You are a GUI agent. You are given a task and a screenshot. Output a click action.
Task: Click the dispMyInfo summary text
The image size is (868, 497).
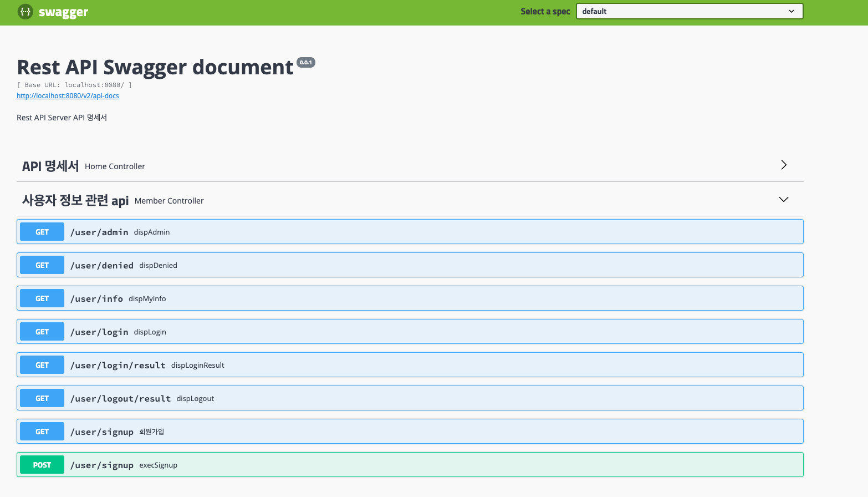click(x=147, y=298)
